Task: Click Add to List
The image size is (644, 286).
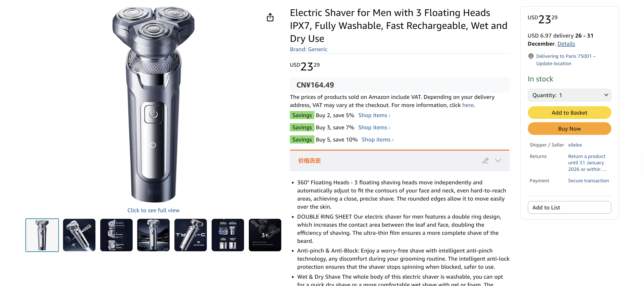Action: click(x=569, y=207)
